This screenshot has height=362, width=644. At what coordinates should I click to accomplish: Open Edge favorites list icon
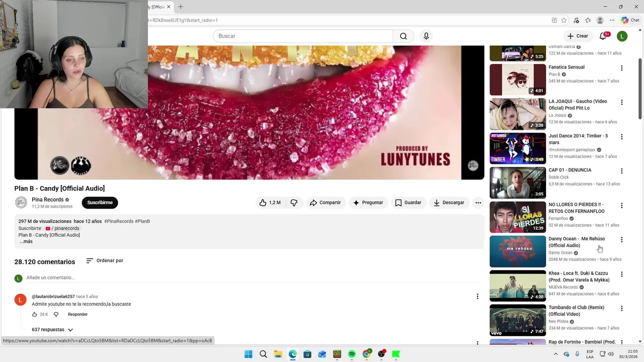[x=588, y=20]
